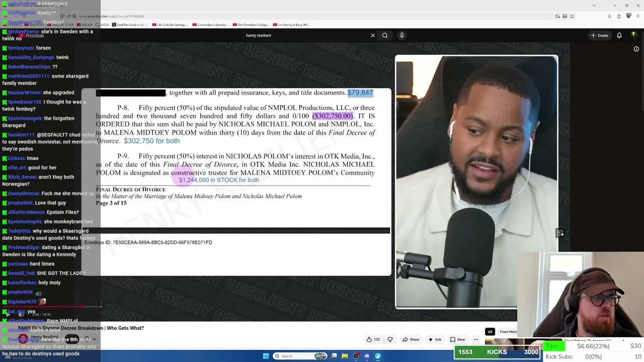The height and width of the screenshot is (362, 644).
Task: Open the YouTube Create button
Action: point(600,35)
